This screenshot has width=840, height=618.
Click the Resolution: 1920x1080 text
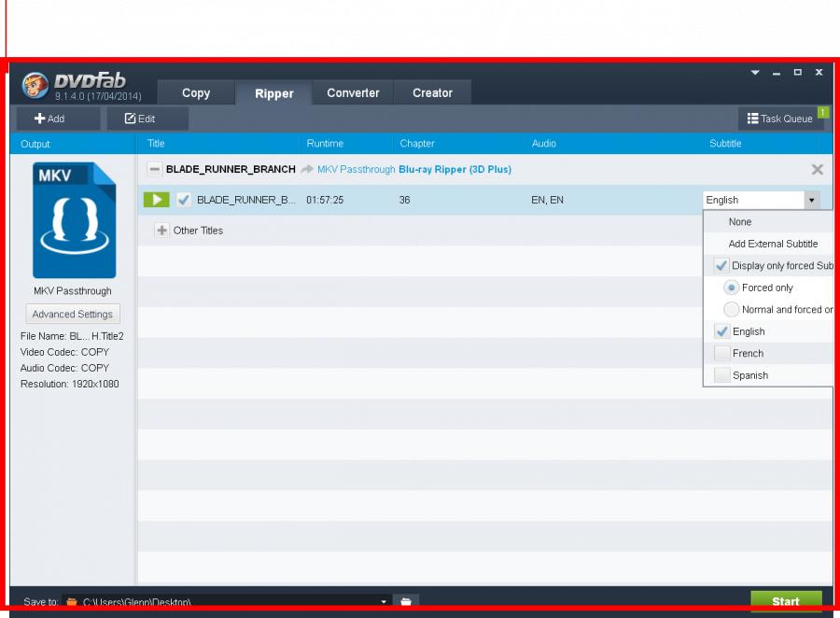click(70, 384)
